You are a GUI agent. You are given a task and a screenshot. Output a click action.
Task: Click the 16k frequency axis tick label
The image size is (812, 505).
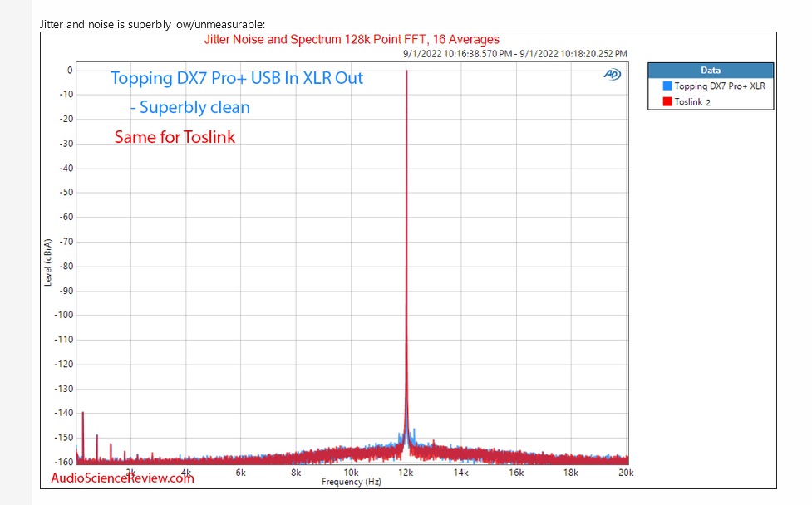pos(516,473)
